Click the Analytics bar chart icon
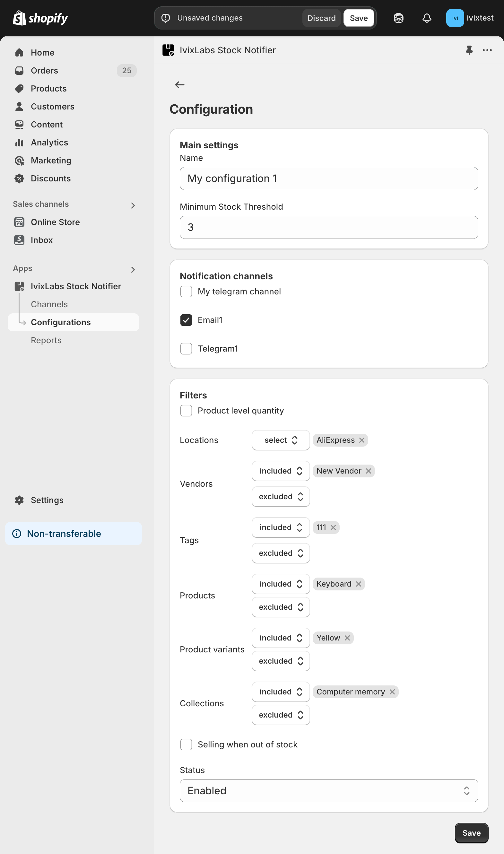504x854 pixels. (19, 143)
